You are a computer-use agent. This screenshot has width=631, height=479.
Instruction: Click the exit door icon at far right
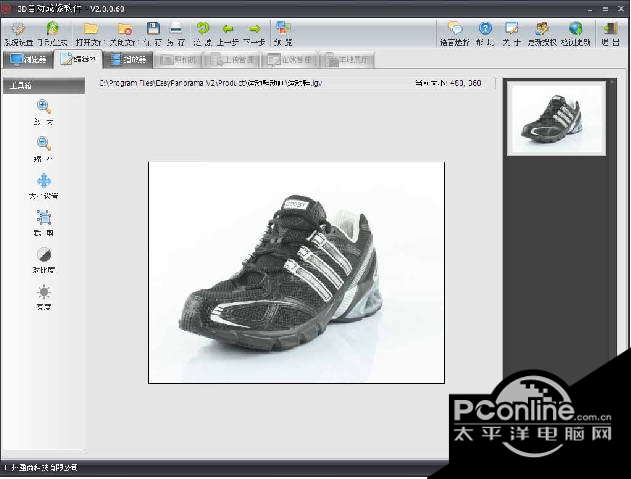coord(612,29)
